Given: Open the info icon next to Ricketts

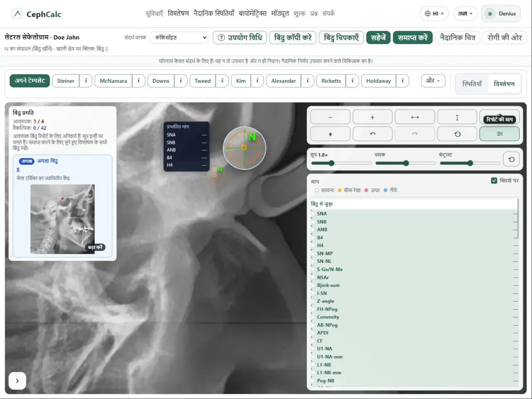Looking at the screenshot, I should pyautogui.click(x=352, y=81).
